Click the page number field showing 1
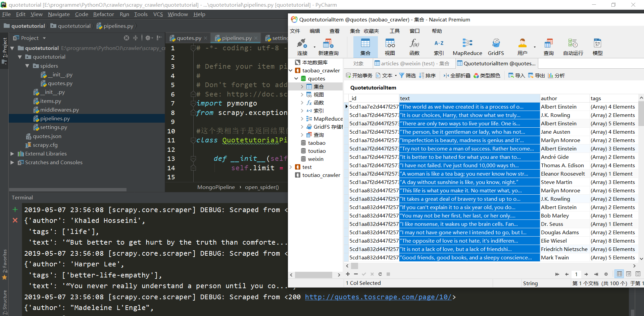 (576, 274)
